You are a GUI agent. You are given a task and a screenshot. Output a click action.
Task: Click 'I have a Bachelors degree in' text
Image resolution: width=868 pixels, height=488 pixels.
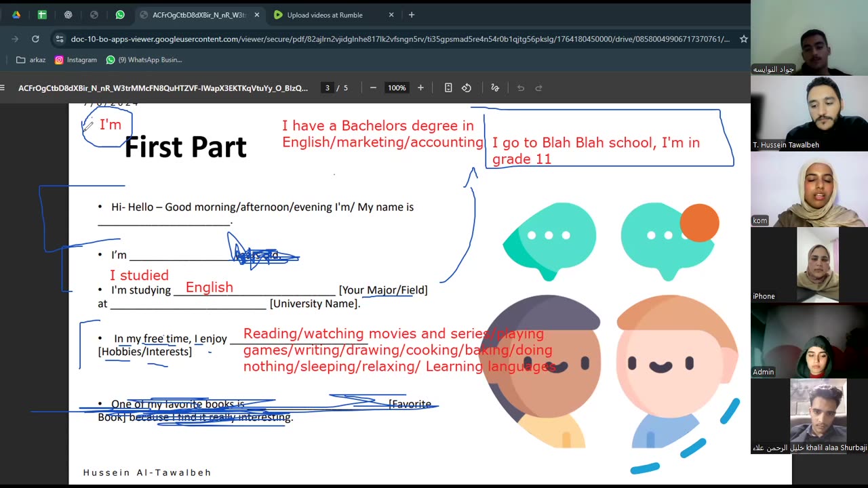pos(378,125)
